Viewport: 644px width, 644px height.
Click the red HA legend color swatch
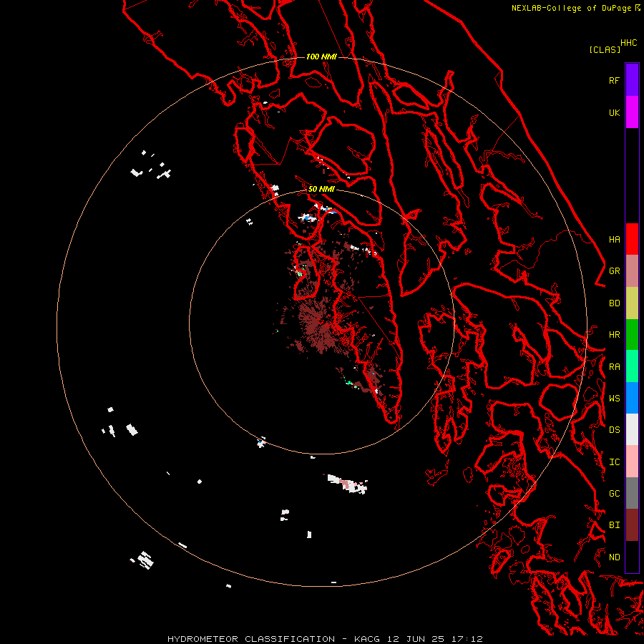click(632, 239)
